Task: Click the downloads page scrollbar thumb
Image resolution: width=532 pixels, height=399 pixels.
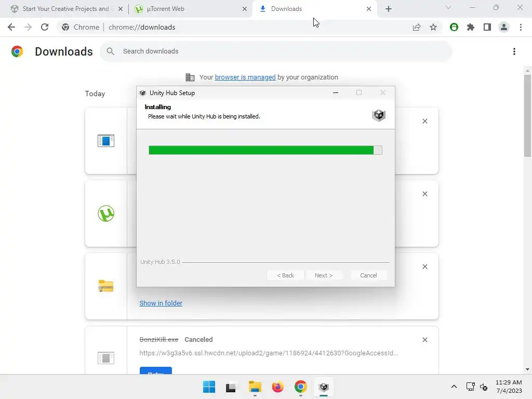Action: point(527,115)
